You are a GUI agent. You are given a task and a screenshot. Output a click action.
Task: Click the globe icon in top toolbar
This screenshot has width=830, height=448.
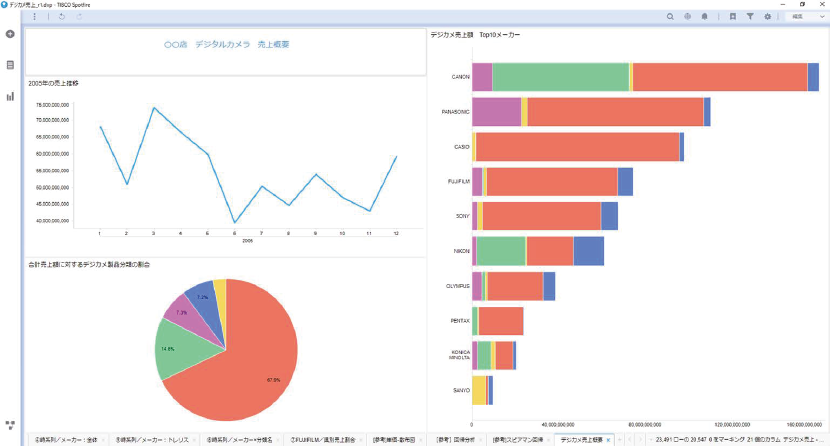click(x=687, y=16)
